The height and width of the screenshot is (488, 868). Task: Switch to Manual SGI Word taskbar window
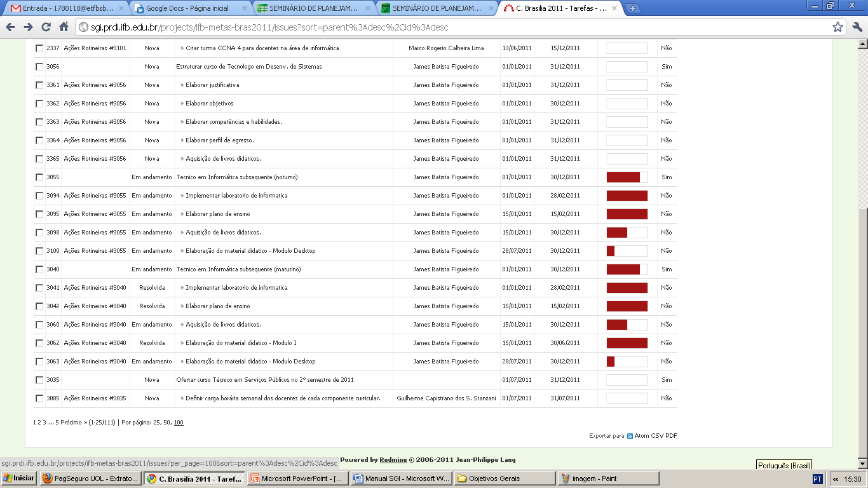click(x=402, y=478)
